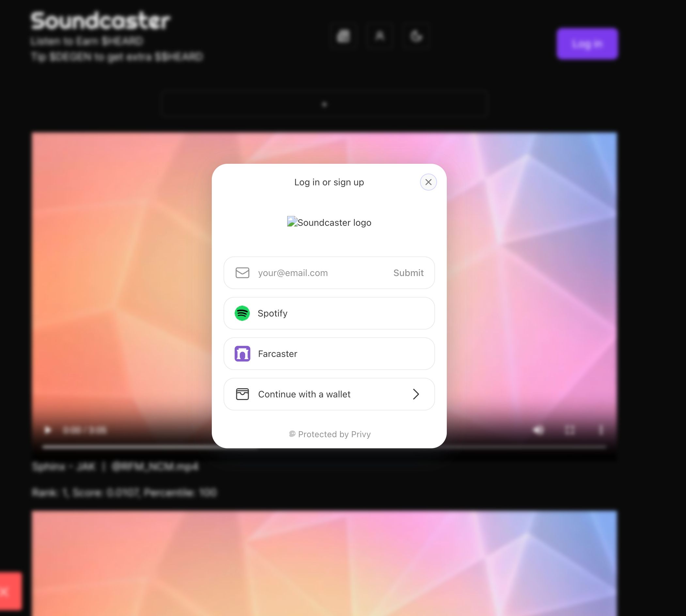Click the Log In button in header
The width and height of the screenshot is (686, 616).
587,43
